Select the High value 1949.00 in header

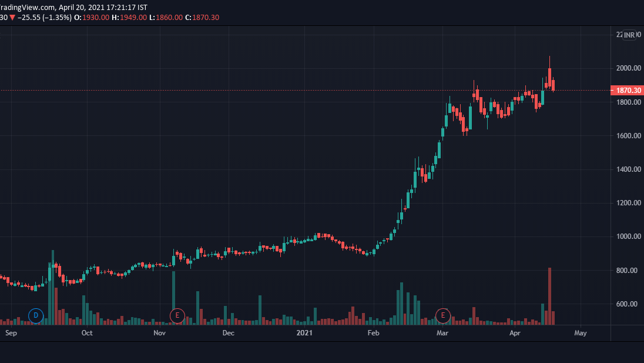click(x=133, y=18)
